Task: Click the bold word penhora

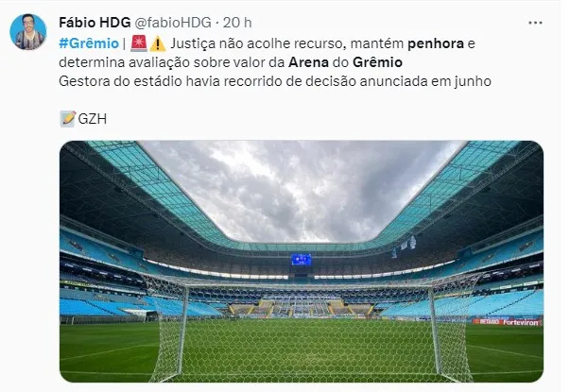Action: point(436,43)
